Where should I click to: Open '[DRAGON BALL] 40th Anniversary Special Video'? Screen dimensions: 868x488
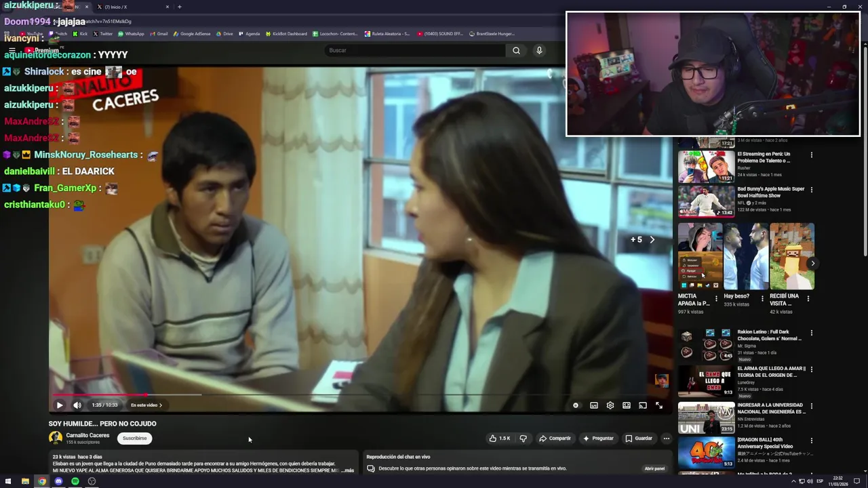pyautogui.click(x=706, y=453)
